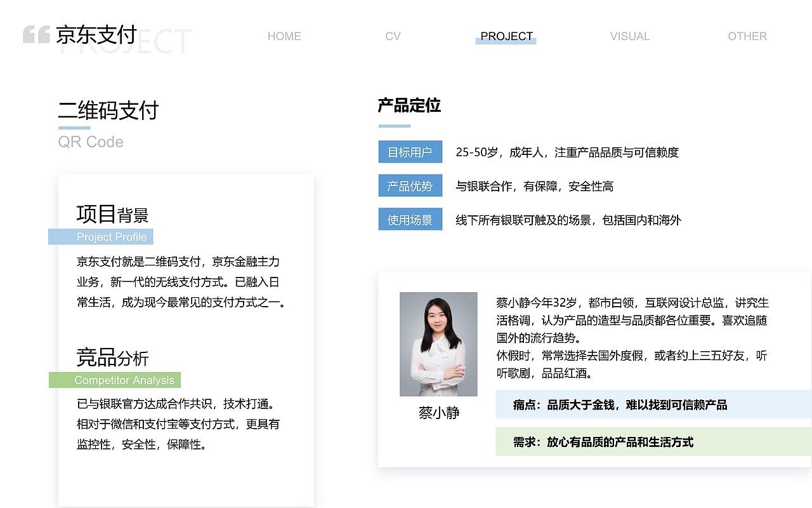Viewport: 812px width, 508px height.
Task: Select the PROJECT navigation tab
Action: point(506,36)
